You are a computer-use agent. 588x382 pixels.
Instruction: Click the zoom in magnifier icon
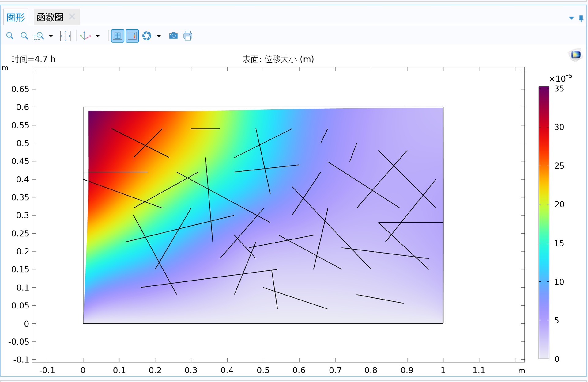point(10,36)
